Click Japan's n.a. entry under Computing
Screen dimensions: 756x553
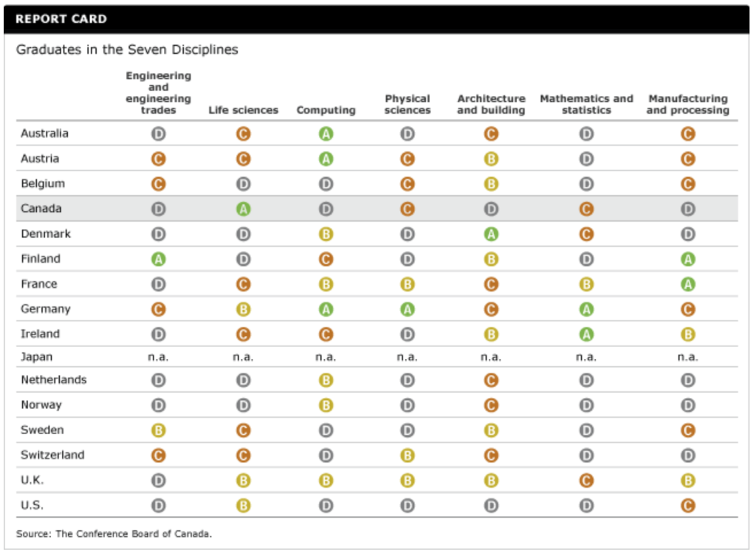pos(326,357)
